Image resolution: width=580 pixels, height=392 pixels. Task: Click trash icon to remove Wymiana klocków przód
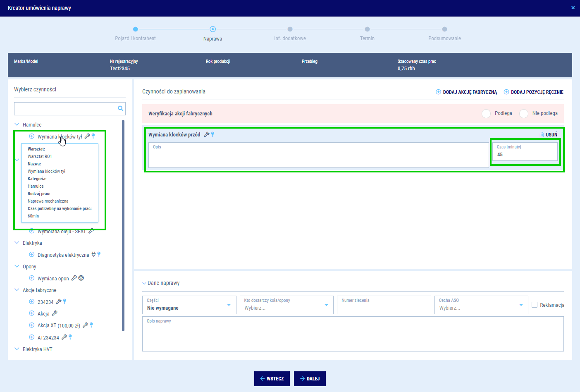click(x=542, y=135)
